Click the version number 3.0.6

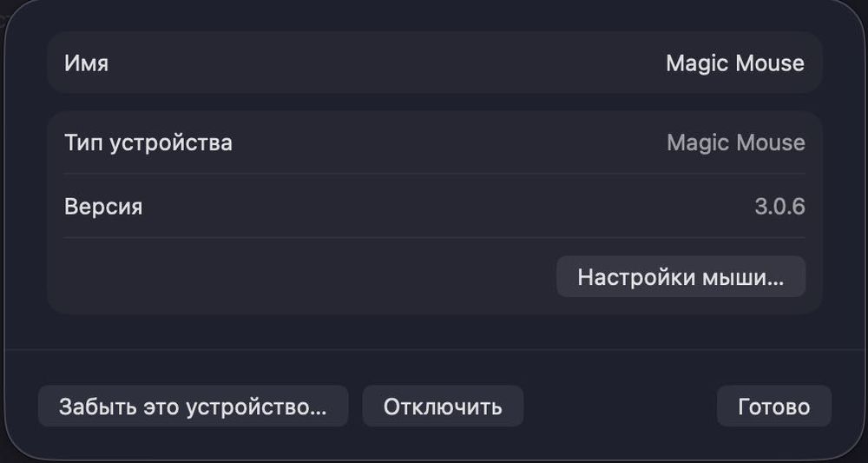tap(779, 207)
